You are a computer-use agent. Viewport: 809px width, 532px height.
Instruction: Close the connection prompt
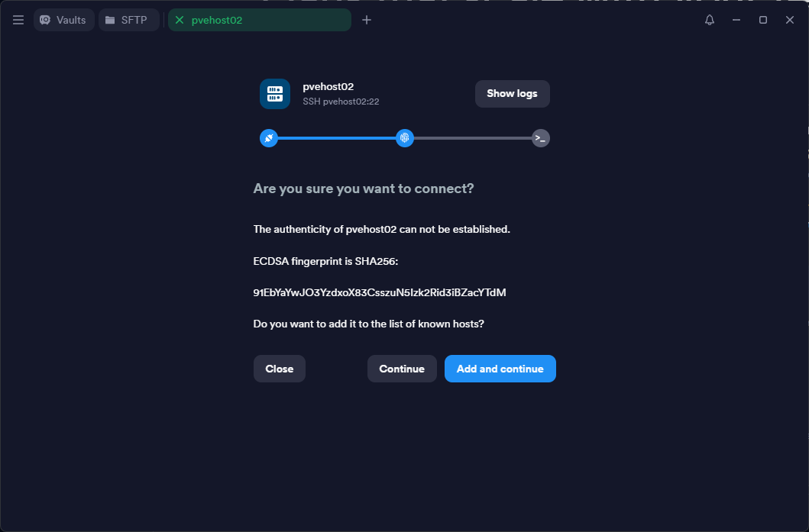(x=280, y=369)
